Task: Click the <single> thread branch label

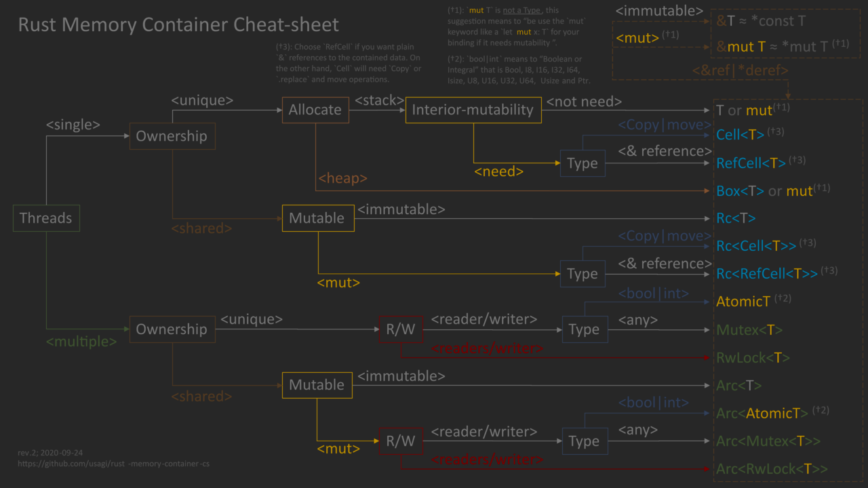Action: tap(73, 125)
